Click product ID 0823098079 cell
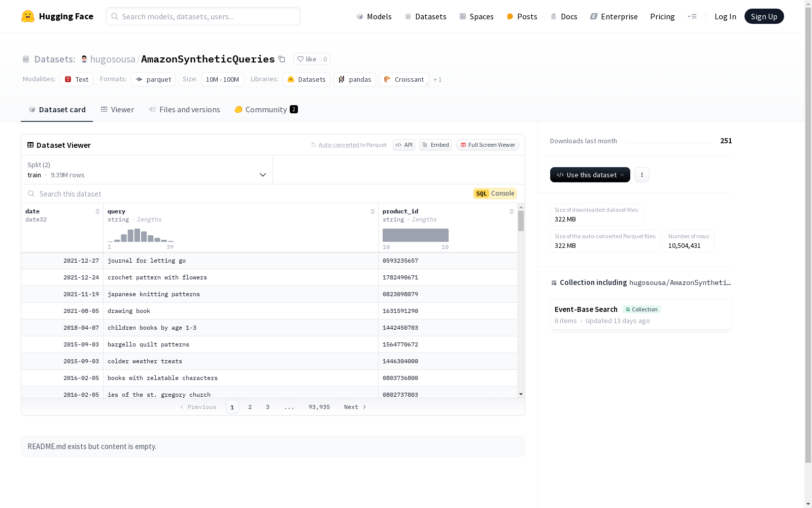 [x=448, y=294]
